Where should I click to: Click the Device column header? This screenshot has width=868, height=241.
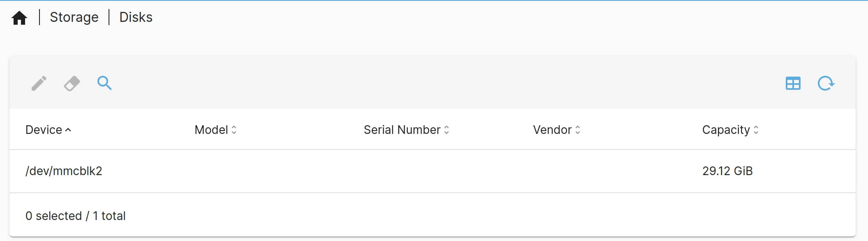coord(43,130)
